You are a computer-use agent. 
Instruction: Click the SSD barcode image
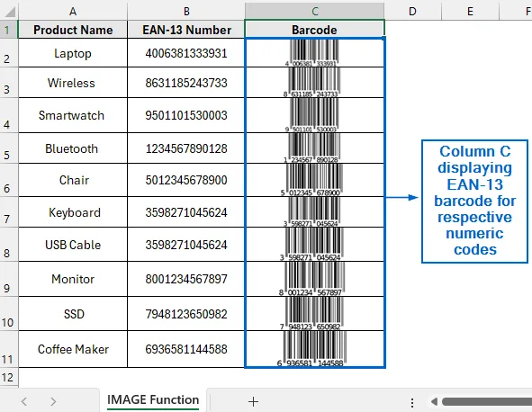tap(311, 314)
